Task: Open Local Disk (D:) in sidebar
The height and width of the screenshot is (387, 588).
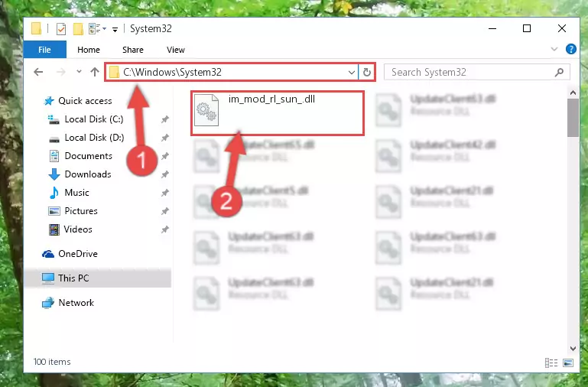Action: [94, 138]
